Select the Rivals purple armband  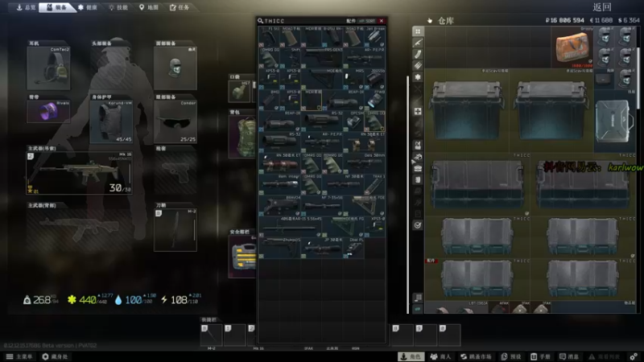point(48,112)
